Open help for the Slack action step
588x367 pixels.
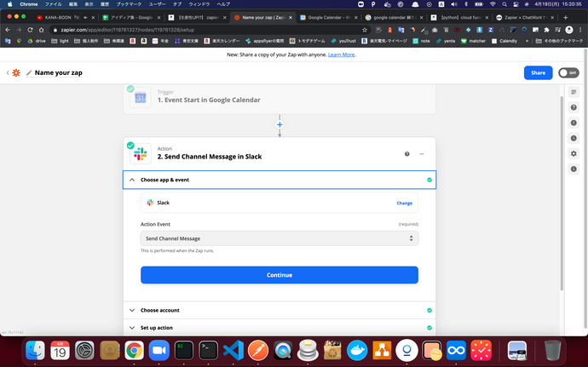tap(406, 154)
